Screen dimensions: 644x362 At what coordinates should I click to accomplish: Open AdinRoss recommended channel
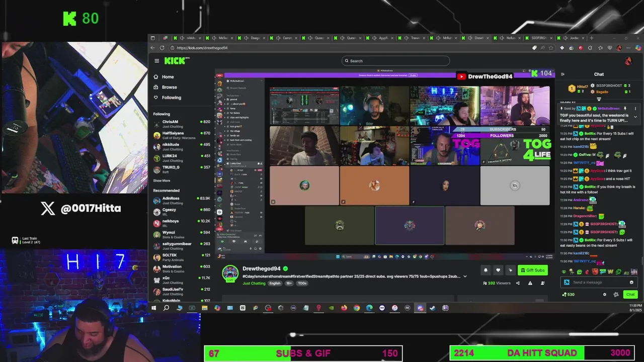[x=181, y=200]
